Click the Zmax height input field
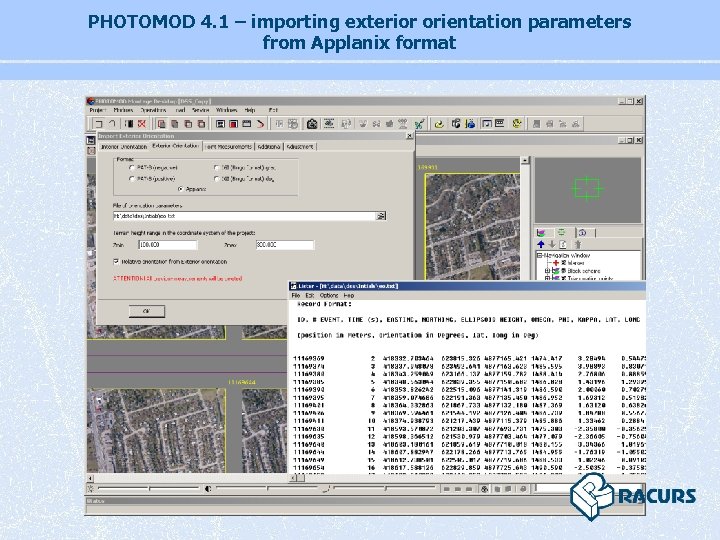 coord(285,245)
